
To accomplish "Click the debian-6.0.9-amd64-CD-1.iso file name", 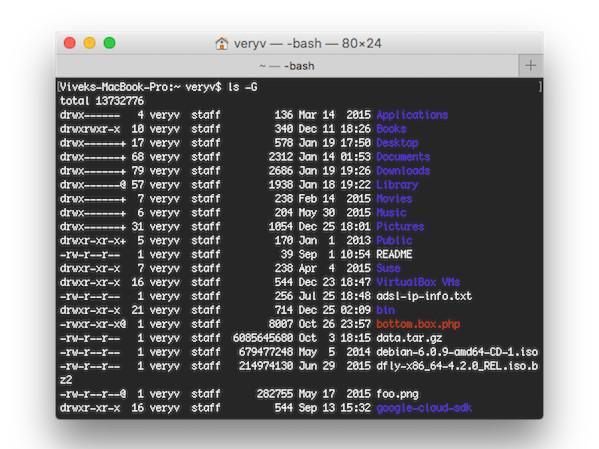I will pyautogui.click(x=457, y=352).
